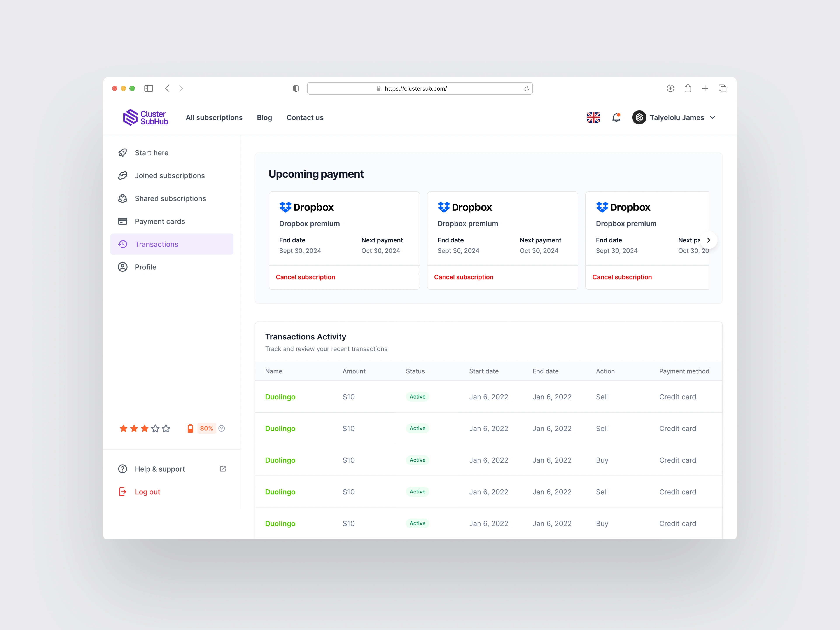Set rating to four stars

[155, 428]
